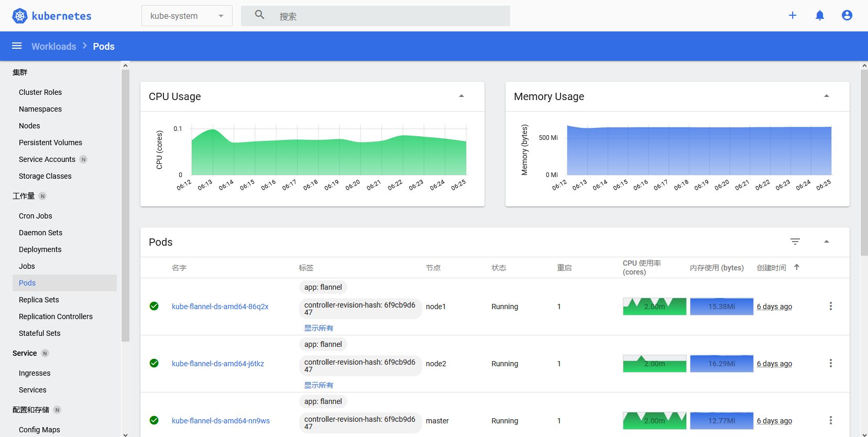The width and height of the screenshot is (868, 437).
Task: Click the CPU usage sparkline for node1 pod
Action: tap(654, 307)
